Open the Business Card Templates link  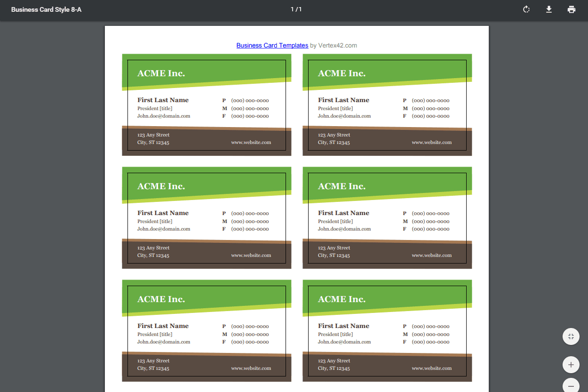click(272, 46)
